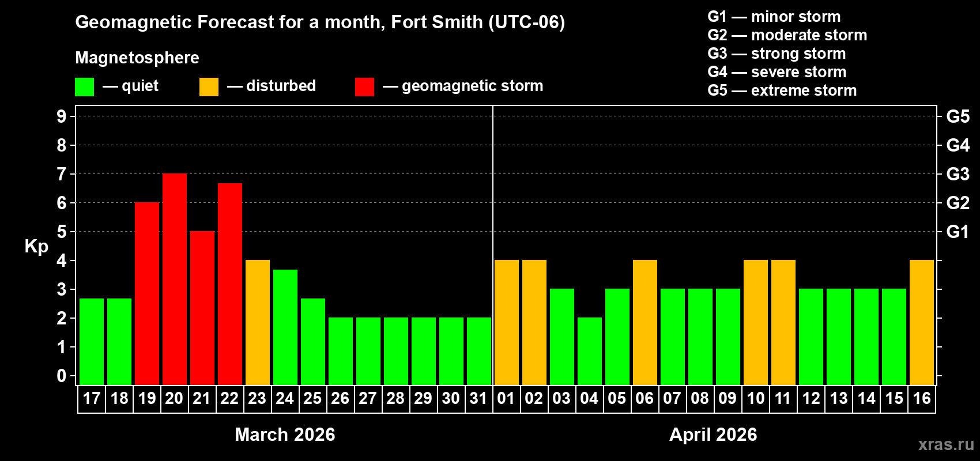The image size is (980, 461).
Task: Click the red geomagnetic storm legend swatch
Action: pyautogui.click(x=364, y=87)
